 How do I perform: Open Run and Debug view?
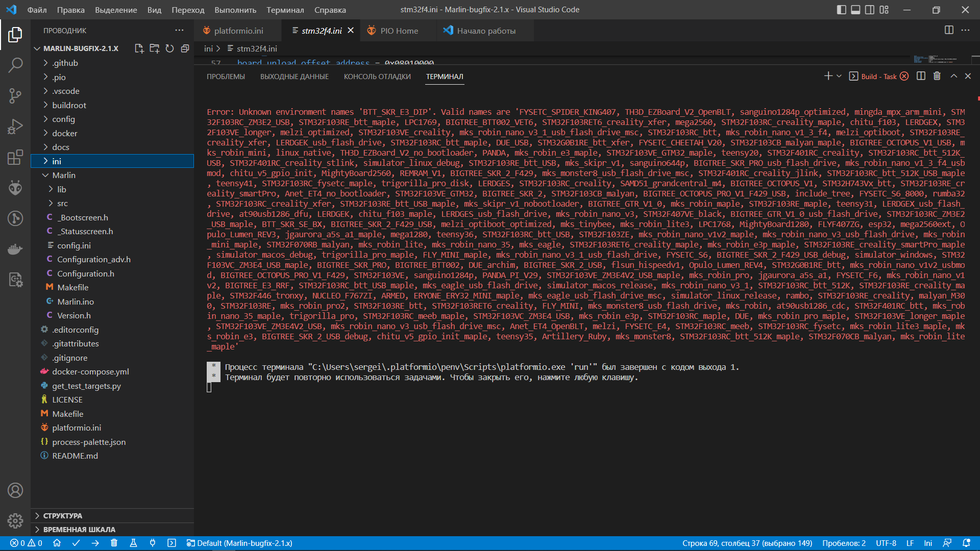coord(15,126)
